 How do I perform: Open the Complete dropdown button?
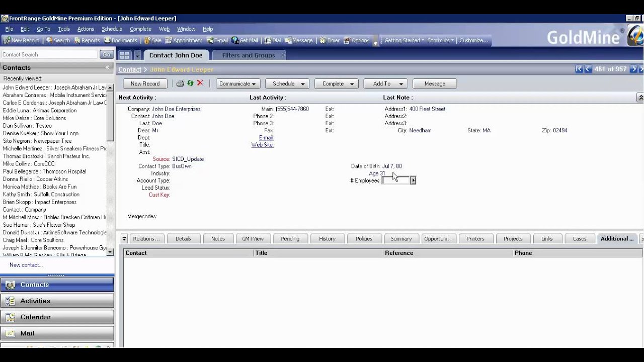[x=337, y=84]
